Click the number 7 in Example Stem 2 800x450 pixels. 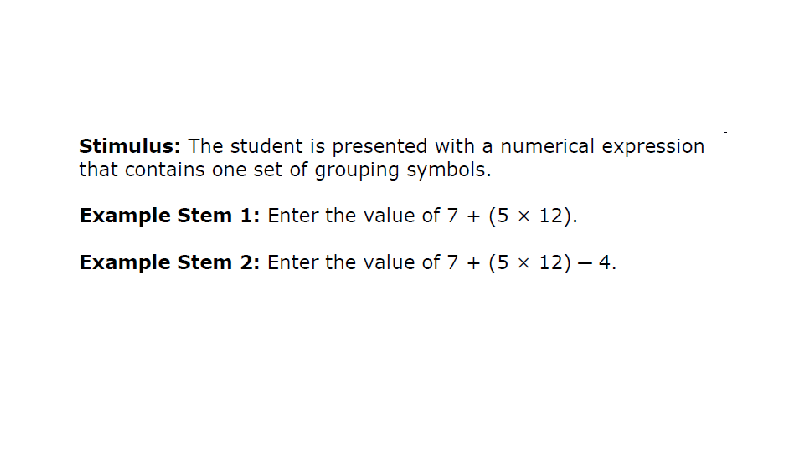pos(452,263)
